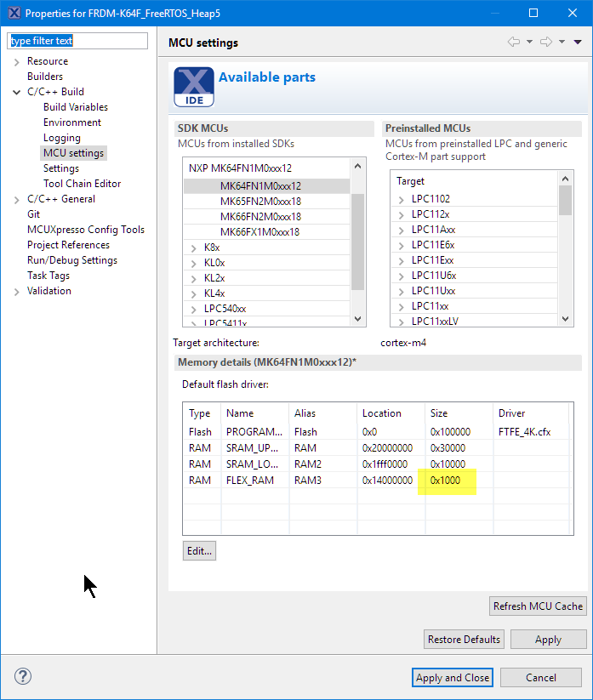
Task: Click Refresh MCU Cache button
Action: tap(538, 606)
